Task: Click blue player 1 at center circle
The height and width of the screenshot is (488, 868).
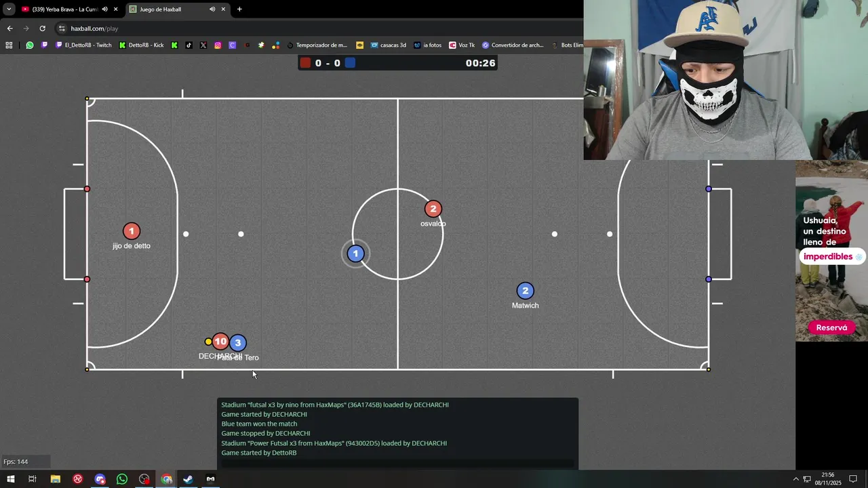Action: [x=356, y=253]
